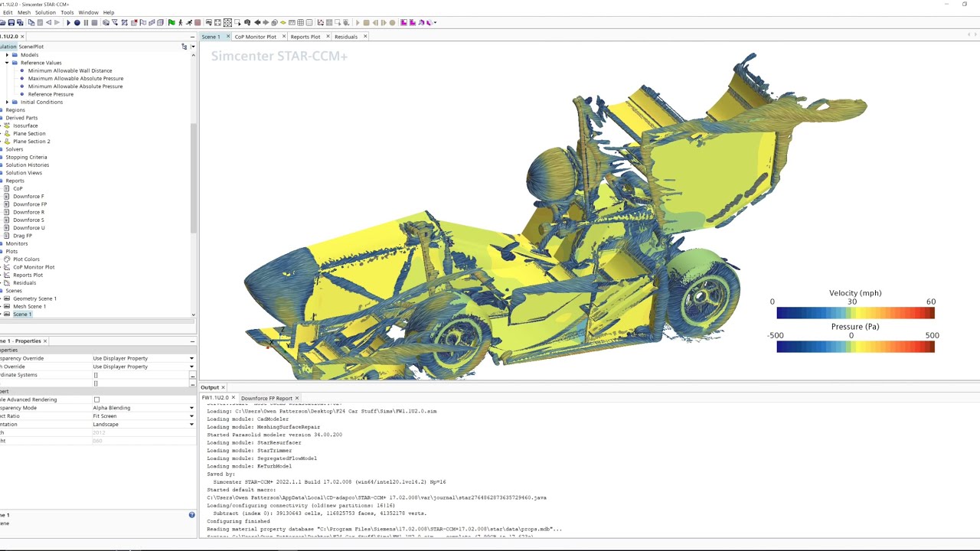Click the running figure Run icon
This screenshot has height=551, width=980.
coord(188,22)
